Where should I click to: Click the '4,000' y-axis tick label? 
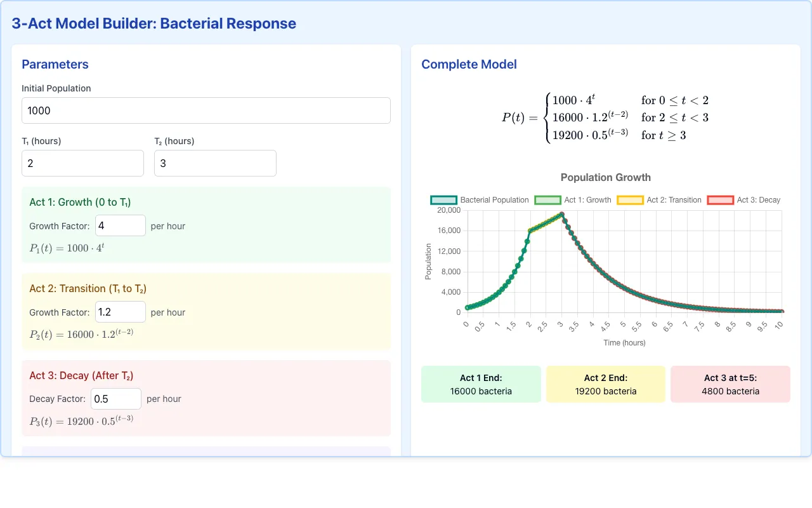[x=450, y=292]
